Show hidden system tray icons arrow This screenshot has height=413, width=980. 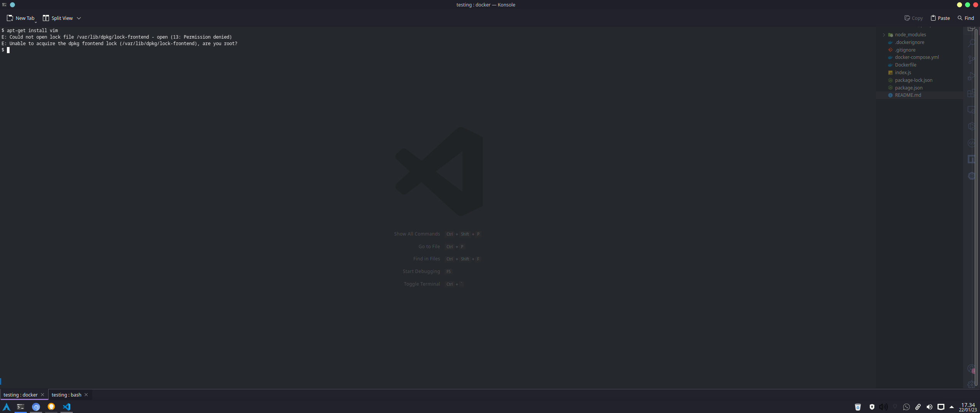click(952, 407)
